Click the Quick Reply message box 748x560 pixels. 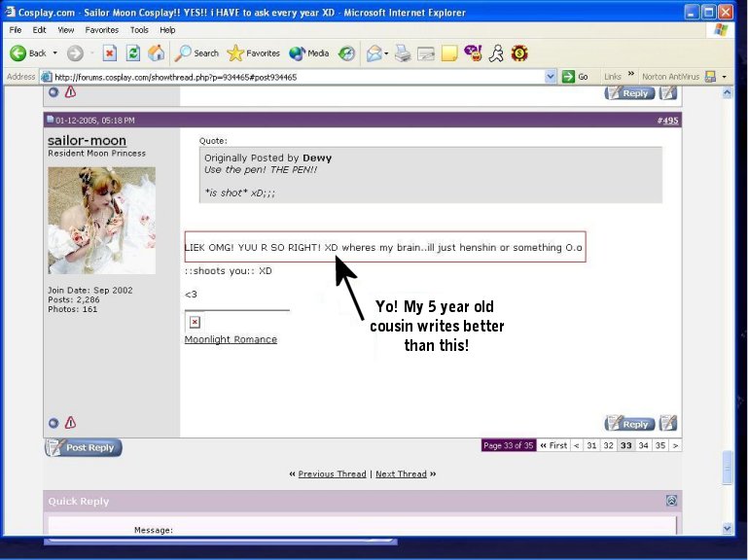(x=363, y=525)
